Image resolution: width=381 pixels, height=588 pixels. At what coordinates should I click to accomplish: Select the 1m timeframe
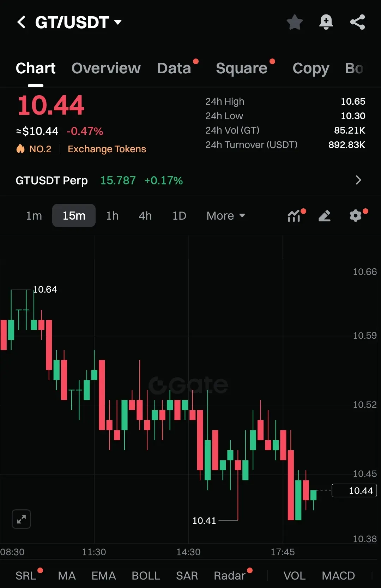coord(34,215)
